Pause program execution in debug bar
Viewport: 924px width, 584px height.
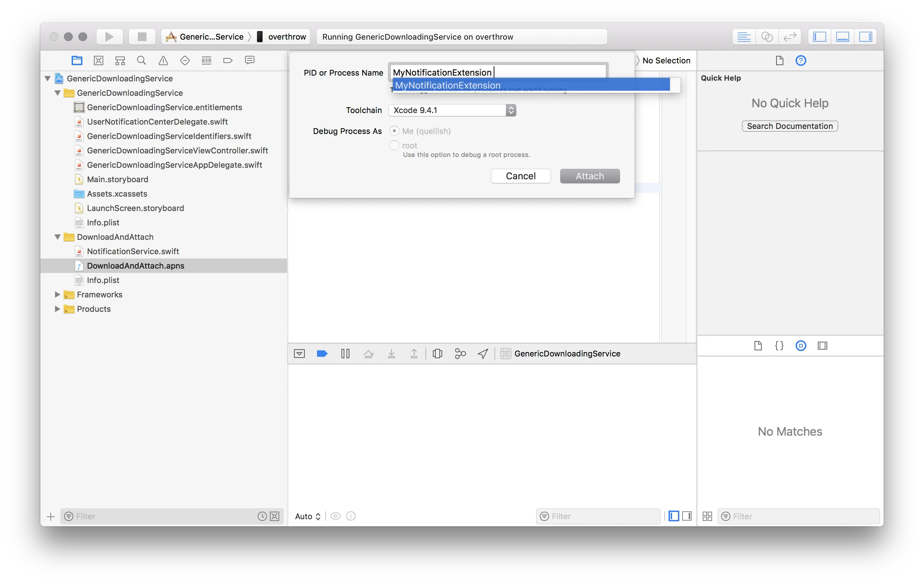(x=345, y=354)
